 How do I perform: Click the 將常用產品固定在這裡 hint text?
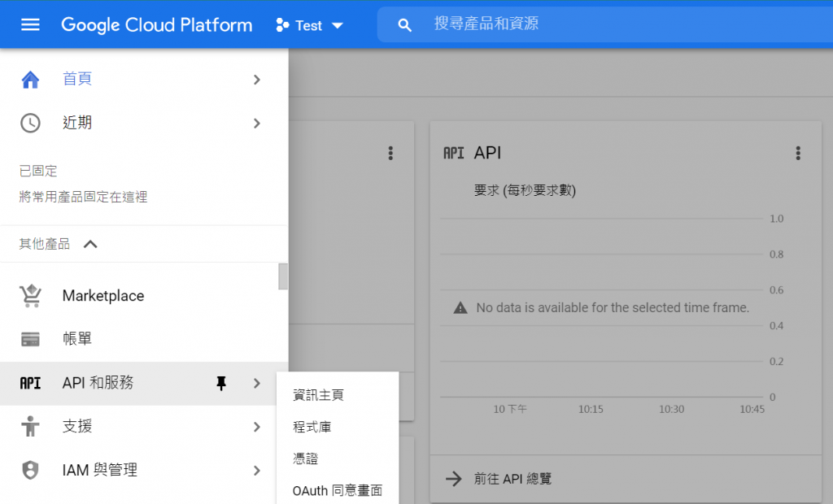pos(84,197)
